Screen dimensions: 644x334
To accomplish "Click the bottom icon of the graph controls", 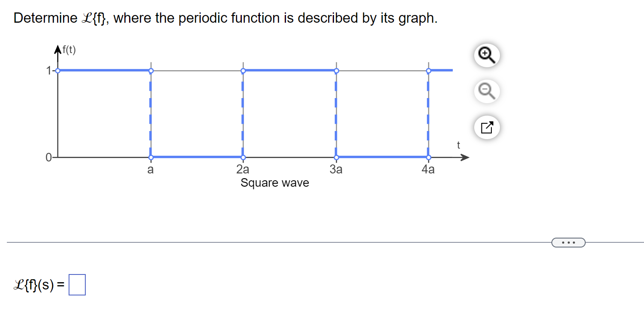I will pos(487,127).
